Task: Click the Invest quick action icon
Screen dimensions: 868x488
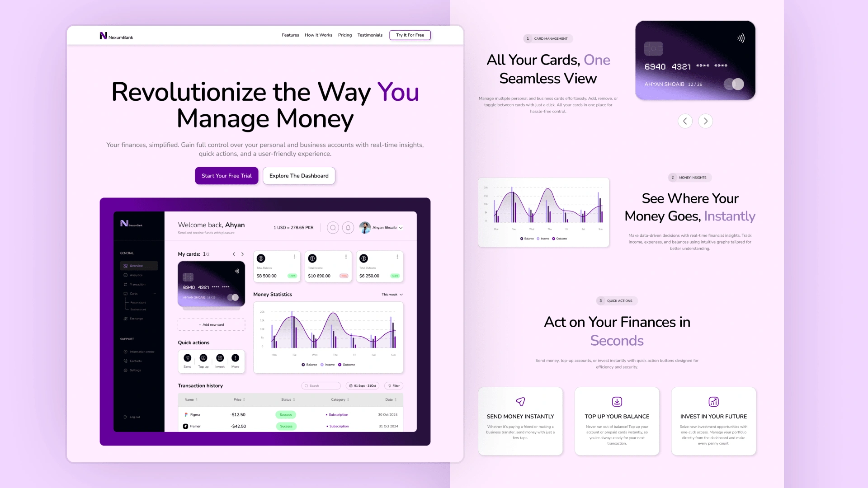Action: pos(219,357)
